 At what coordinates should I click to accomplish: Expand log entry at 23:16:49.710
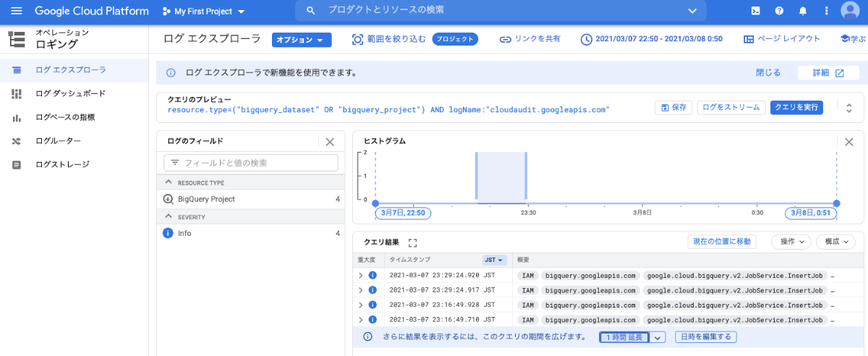pyautogui.click(x=360, y=319)
